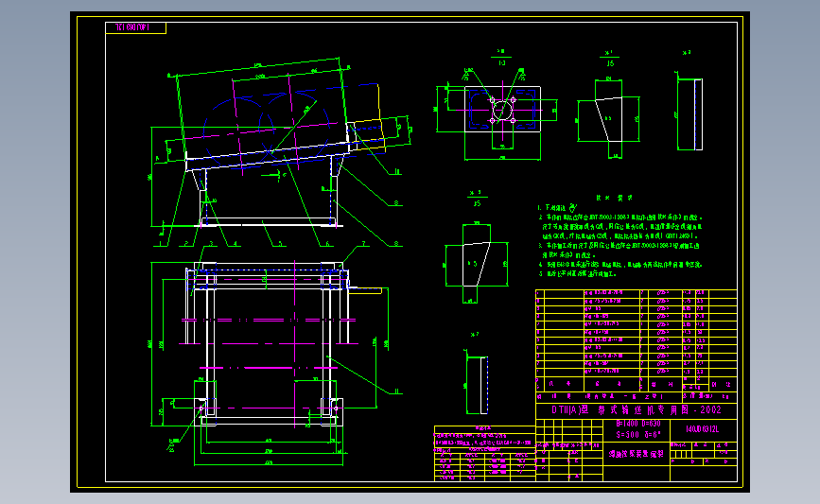820x504 pixels.
Task: Select part balloon number "4"
Action: (236, 244)
